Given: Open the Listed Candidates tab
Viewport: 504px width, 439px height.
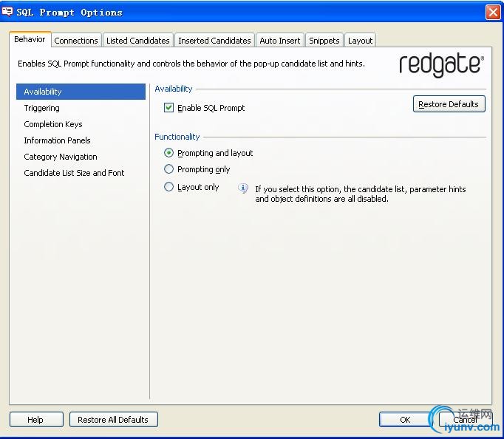Looking at the screenshot, I should (x=138, y=41).
